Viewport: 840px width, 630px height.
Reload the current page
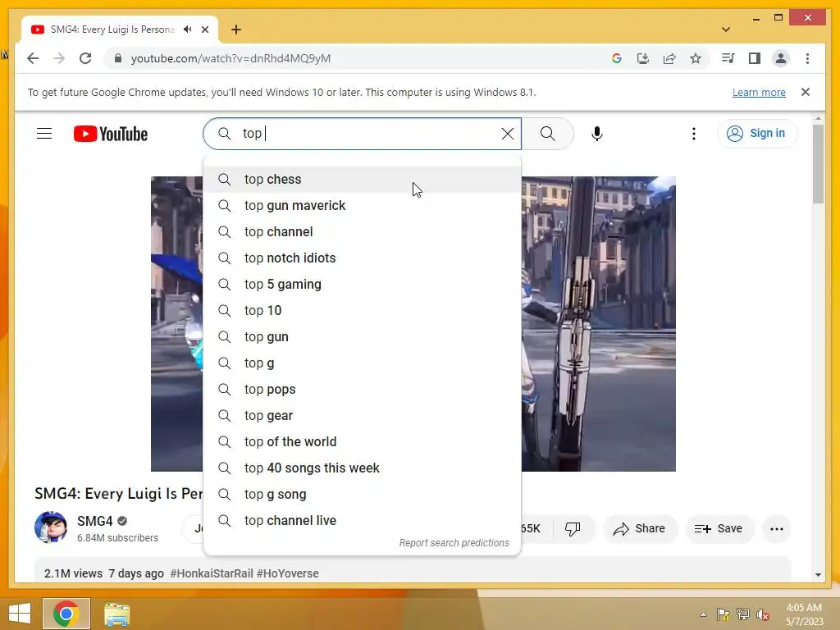(x=85, y=58)
